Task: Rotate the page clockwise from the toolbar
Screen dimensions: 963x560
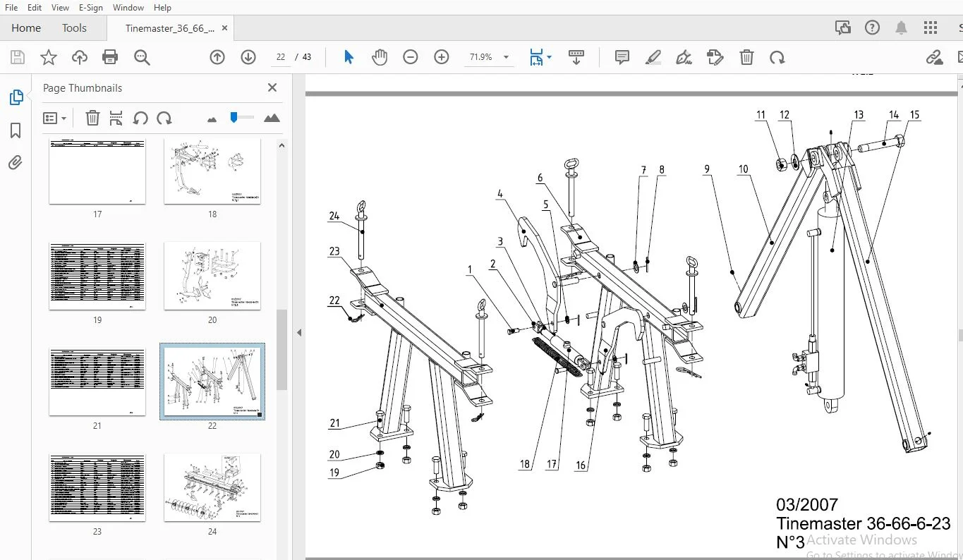Action: (777, 57)
